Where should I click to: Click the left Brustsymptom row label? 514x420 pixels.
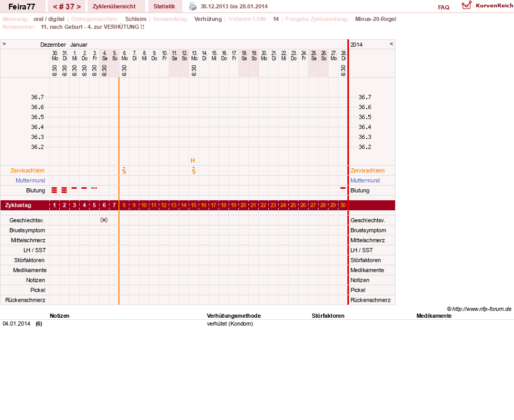(27, 230)
